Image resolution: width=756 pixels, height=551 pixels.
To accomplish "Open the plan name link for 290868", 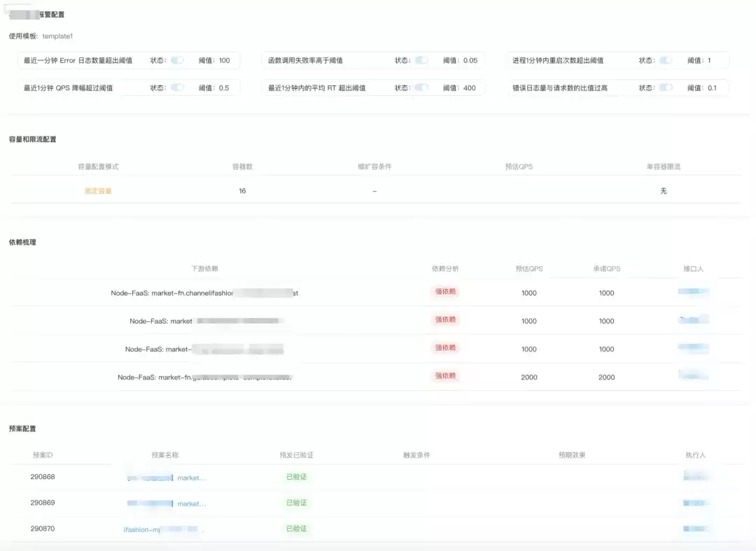I will [x=167, y=477].
